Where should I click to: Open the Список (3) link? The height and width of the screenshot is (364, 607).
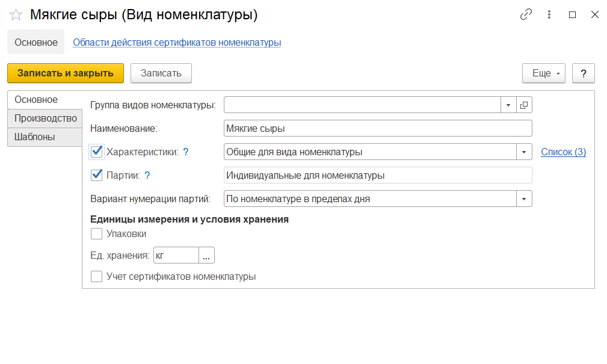click(563, 152)
